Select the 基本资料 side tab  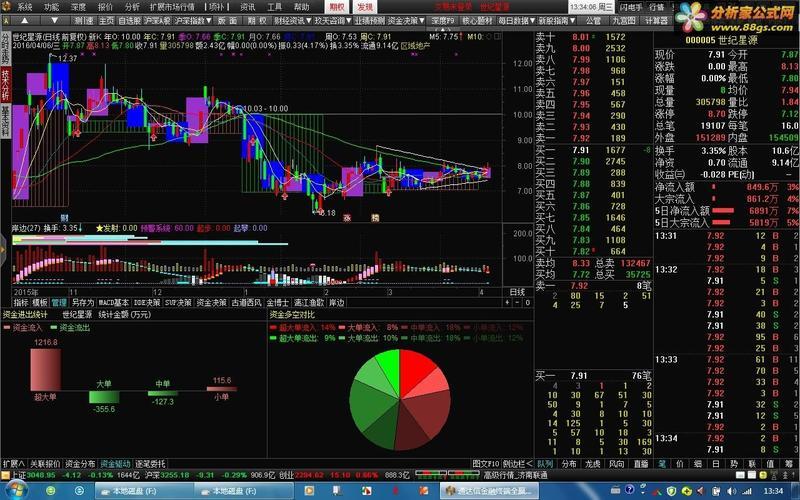[5, 121]
